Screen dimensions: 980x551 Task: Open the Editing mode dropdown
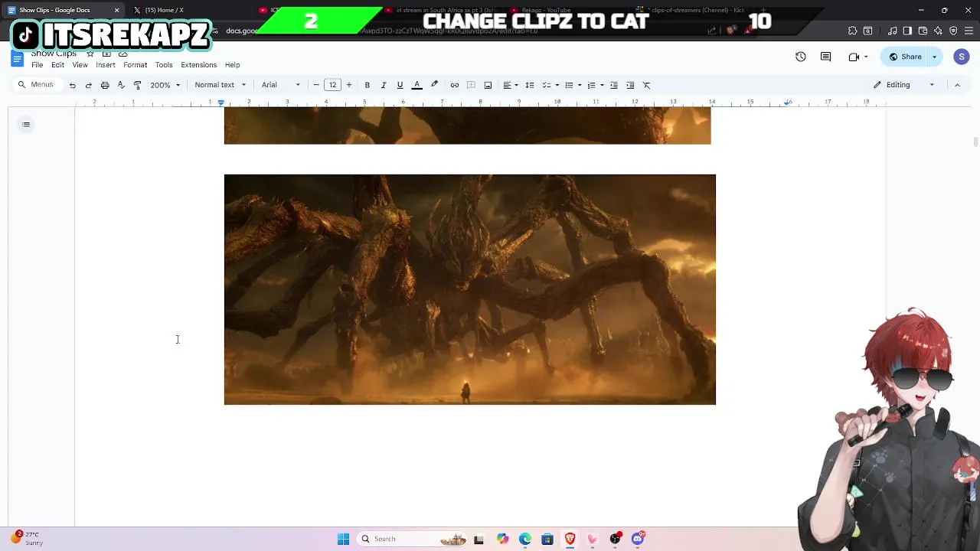tap(903, 85)
